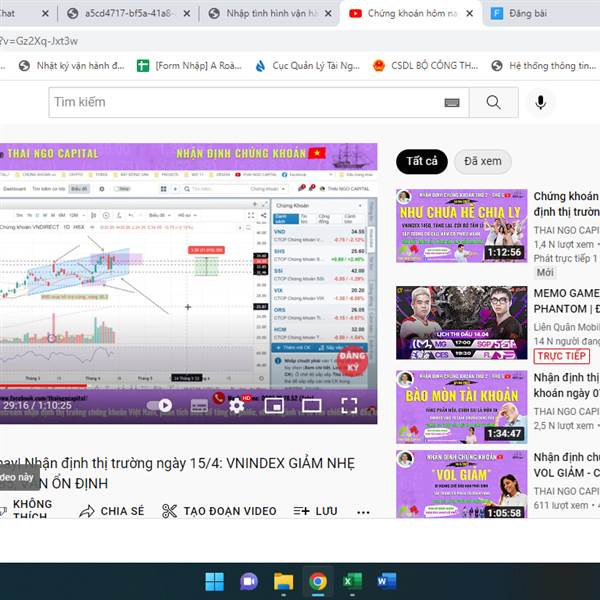Select the Đã xem filter chip
Screen dimensions: 600x600
pos(483,161)
